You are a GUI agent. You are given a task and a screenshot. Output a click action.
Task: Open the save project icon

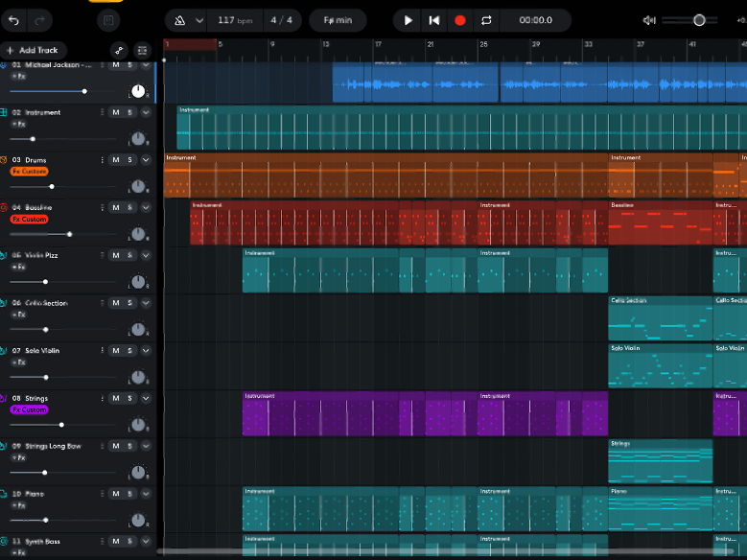[x=108, y=20]
